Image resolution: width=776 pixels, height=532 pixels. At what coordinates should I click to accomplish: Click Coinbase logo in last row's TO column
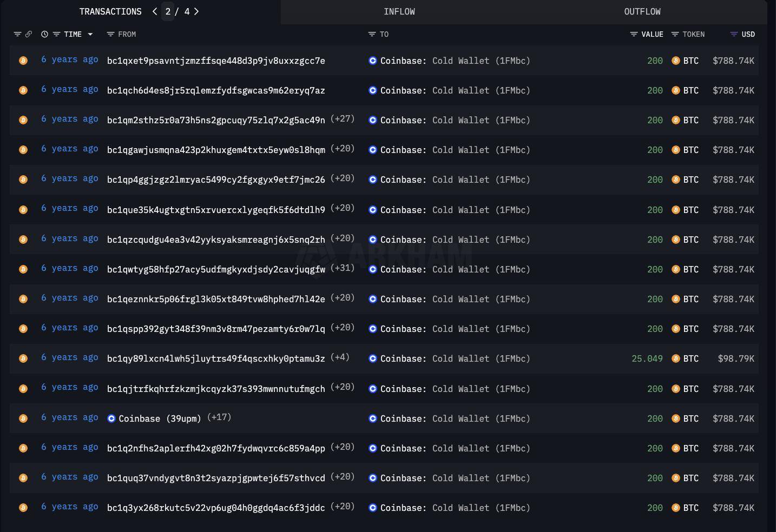coord(372,508)
